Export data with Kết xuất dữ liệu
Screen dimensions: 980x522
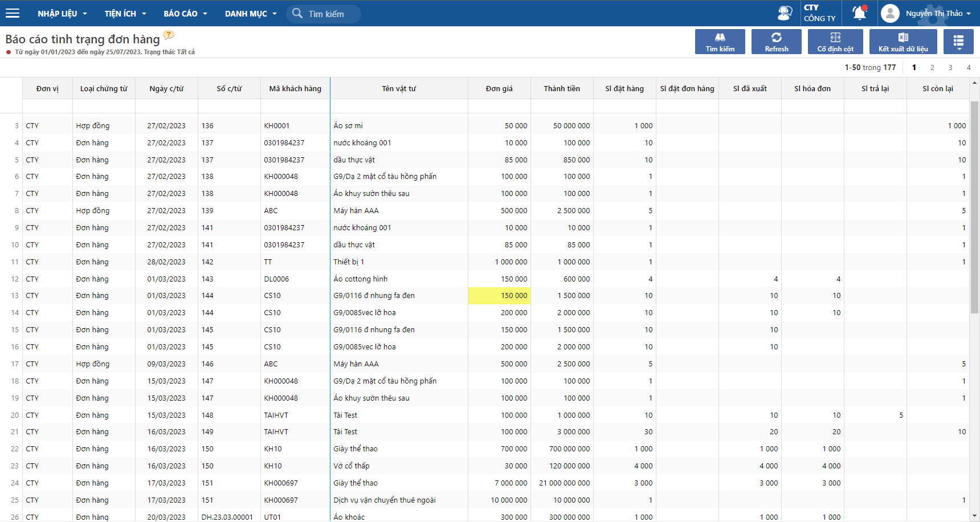coord(903,42)
